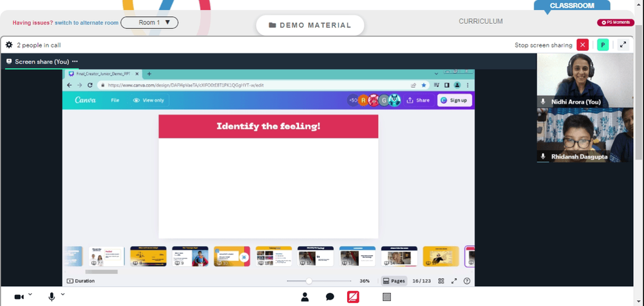The height and width of the screenshot is (306, 644).
Task: Select slide thumbnail 8
Action: [148, 256]
